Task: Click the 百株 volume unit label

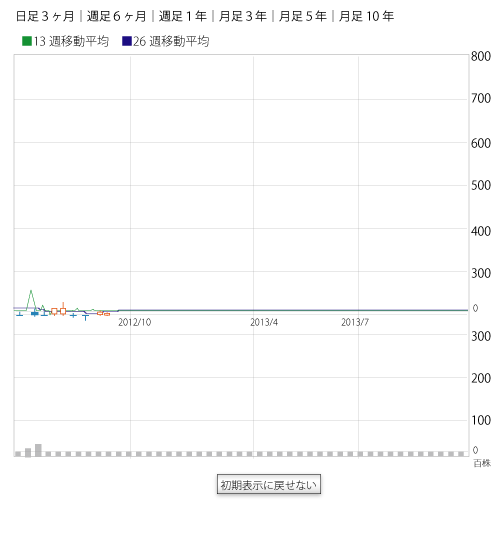Action: coord(482,463)
